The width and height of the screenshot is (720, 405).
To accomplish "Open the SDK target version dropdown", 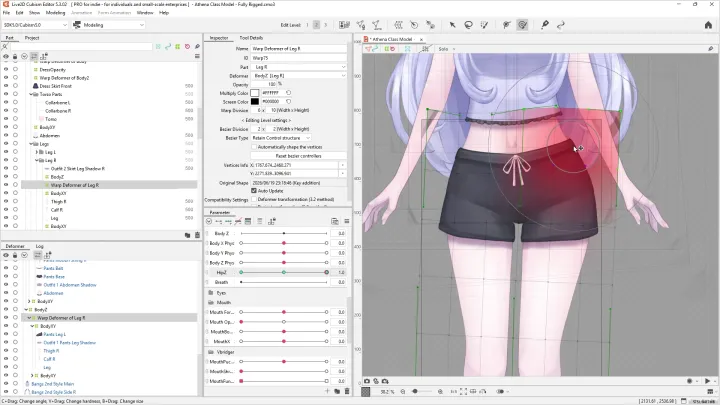I will pos(35,25).
